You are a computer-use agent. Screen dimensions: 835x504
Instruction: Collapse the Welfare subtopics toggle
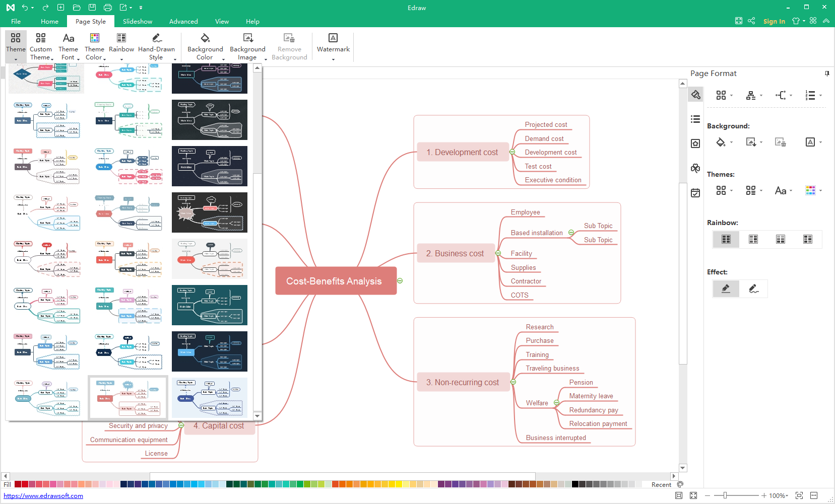pos(556,403)
